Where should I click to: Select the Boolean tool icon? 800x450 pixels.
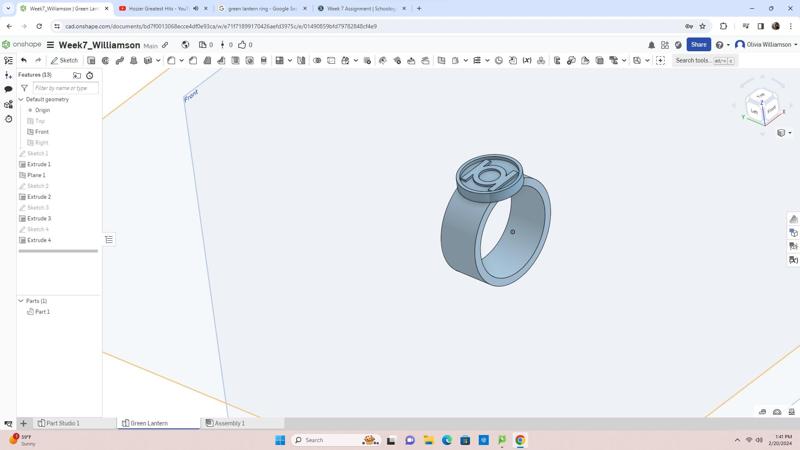(x=317, y=60)
